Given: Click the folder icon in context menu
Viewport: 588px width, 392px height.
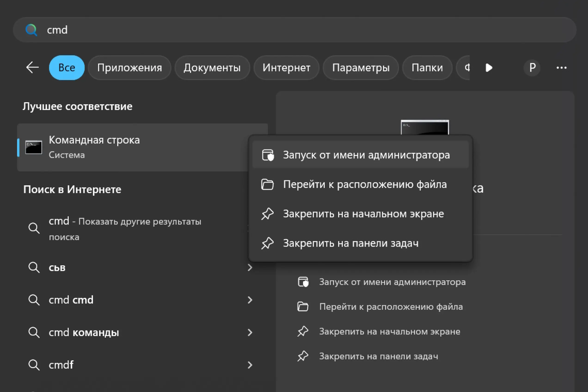Looking at the screenshot, I should pyautogui.click(x=267, y=184).
